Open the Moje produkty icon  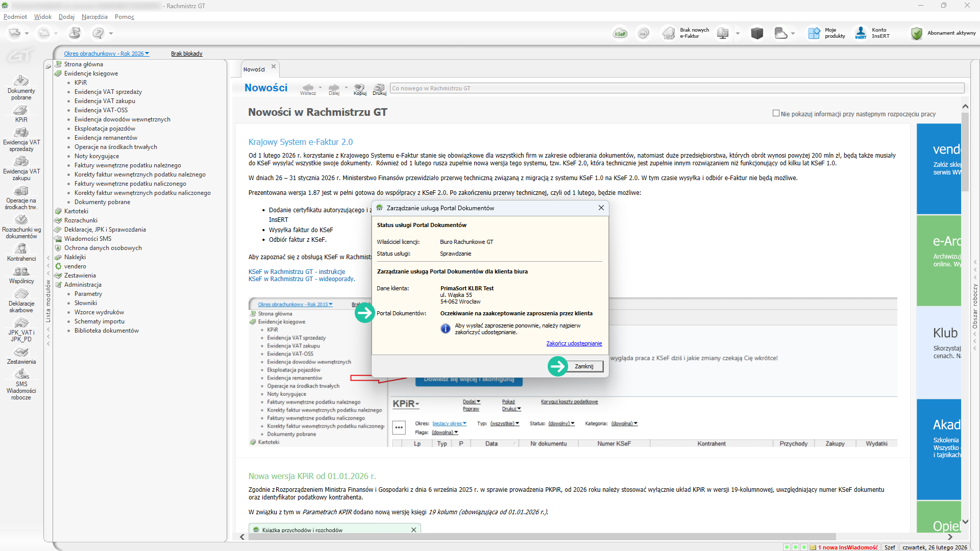814,34
